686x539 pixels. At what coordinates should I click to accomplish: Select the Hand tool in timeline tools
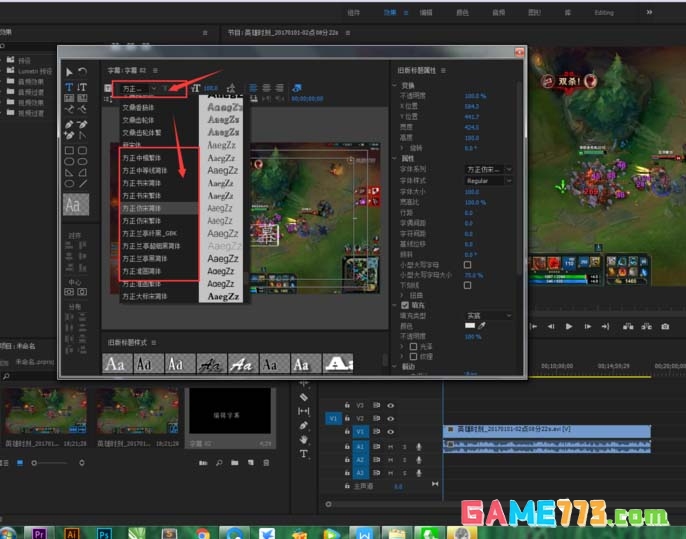pos(304,439)
